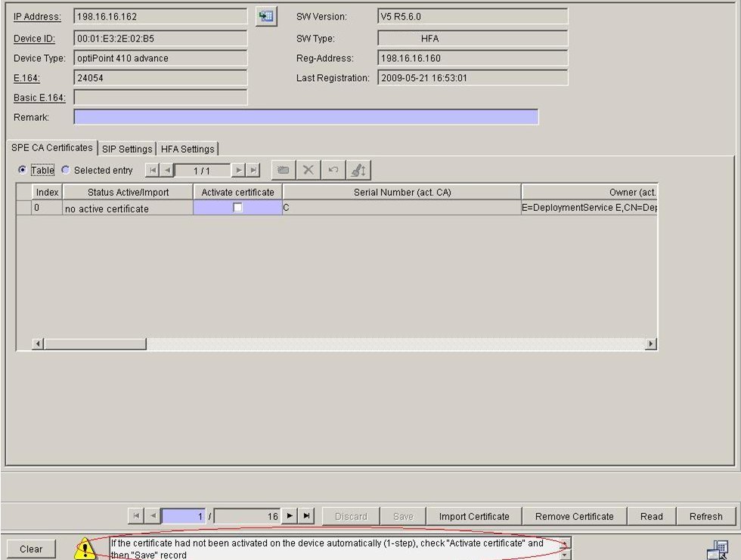741x560 pixels.
Task: Click the SW Version field V5 R5.6.0
Action: tap(473, 17)
